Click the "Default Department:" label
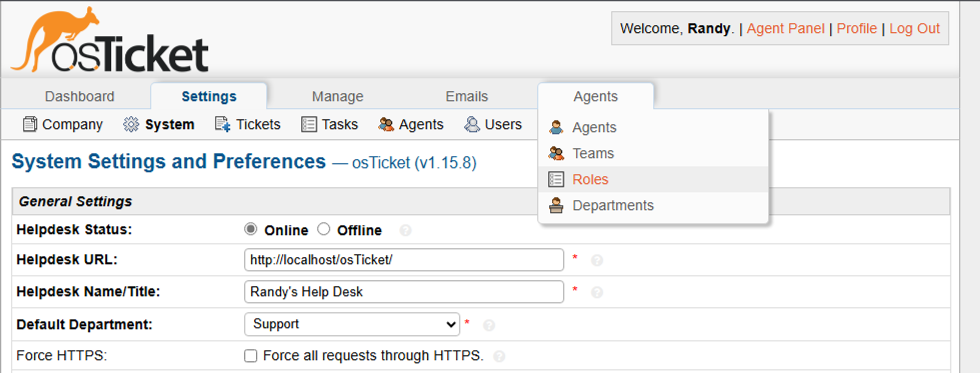Image resolution: width=980 pixels, height=373 pixels. click(x=84, y=324)
